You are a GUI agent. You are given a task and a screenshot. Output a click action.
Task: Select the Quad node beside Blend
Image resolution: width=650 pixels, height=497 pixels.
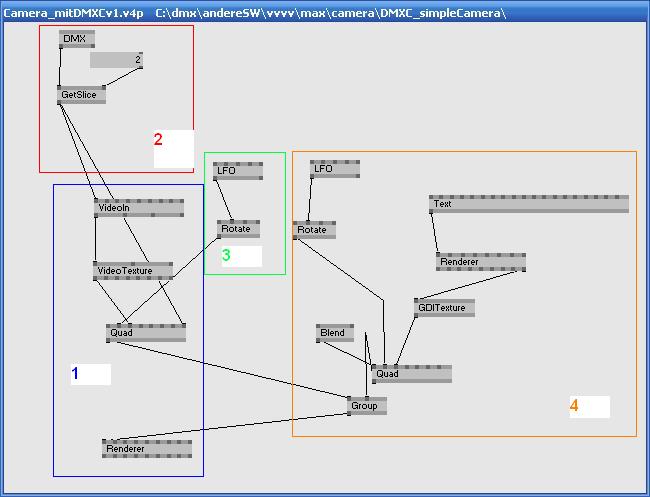[x=411, y=374]
